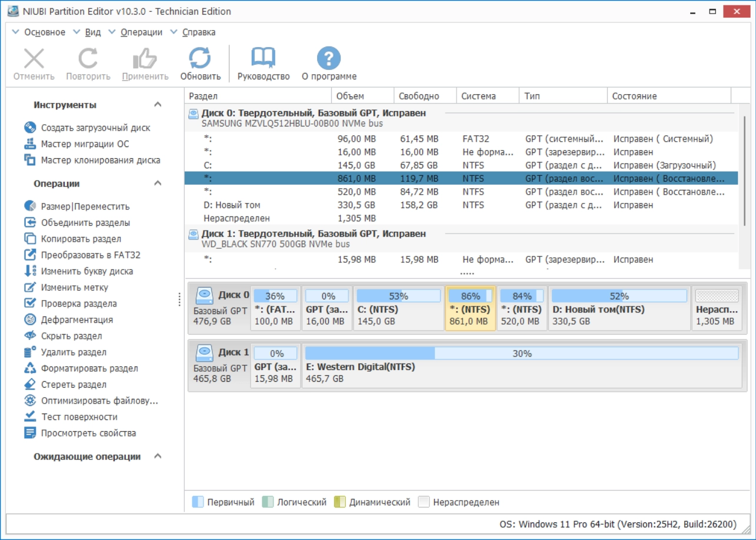Click the Изменить букву диска icon

click(30, 271)
